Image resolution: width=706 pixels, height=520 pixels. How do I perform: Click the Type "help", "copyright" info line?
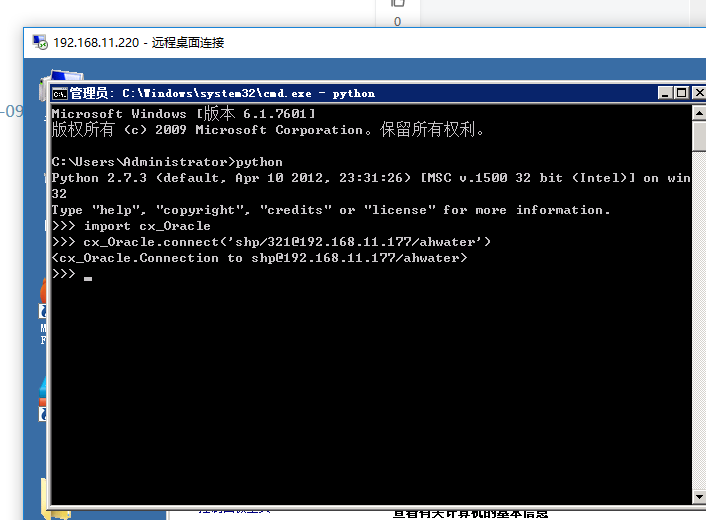[331, 210]
